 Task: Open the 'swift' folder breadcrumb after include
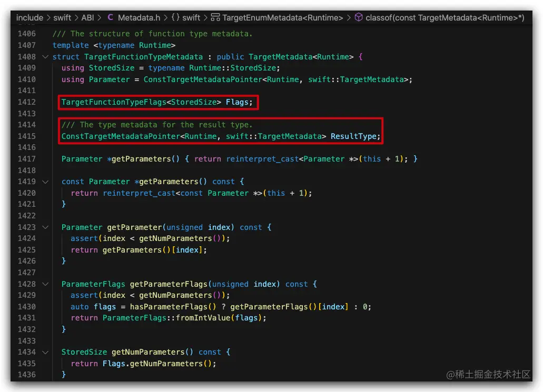[62, 18]
